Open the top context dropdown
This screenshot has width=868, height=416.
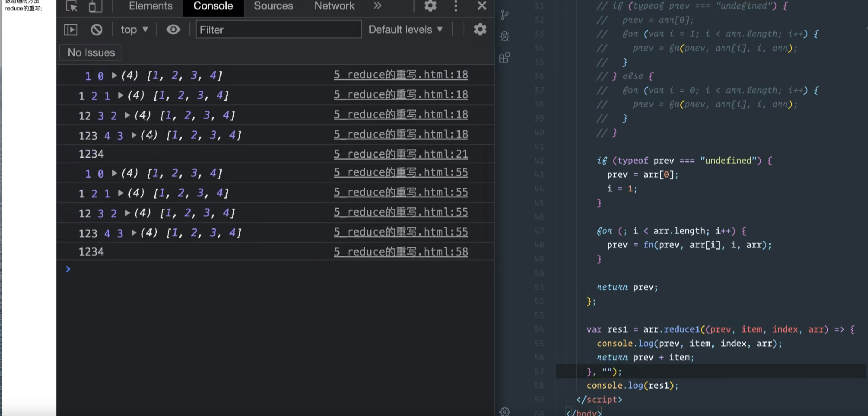click(134, 30)
